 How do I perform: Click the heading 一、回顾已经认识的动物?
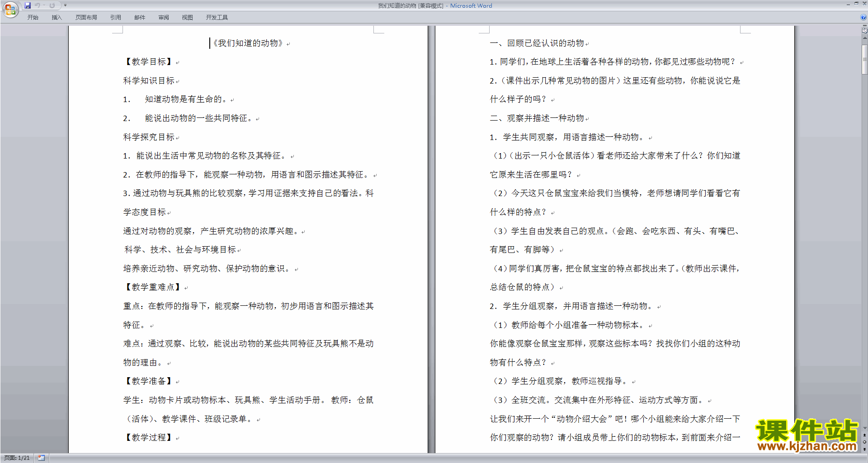click(537, 43)
